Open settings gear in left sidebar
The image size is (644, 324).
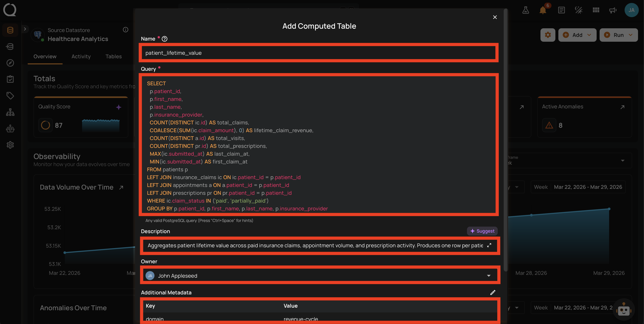coord(10,145)
